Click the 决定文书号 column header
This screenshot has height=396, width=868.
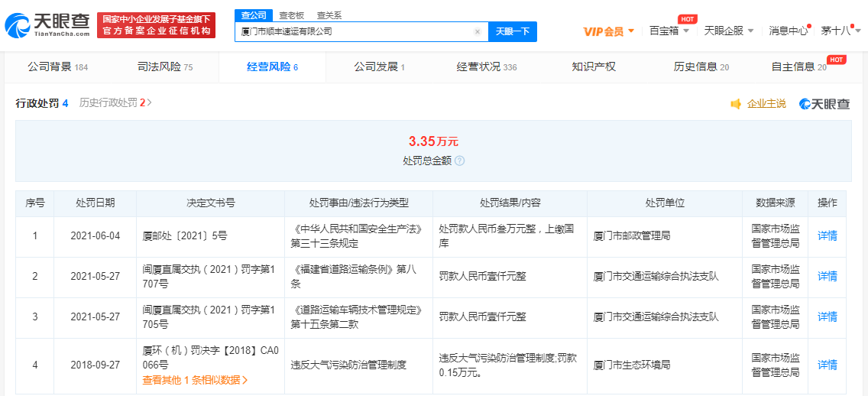click(x=210, y=203)
